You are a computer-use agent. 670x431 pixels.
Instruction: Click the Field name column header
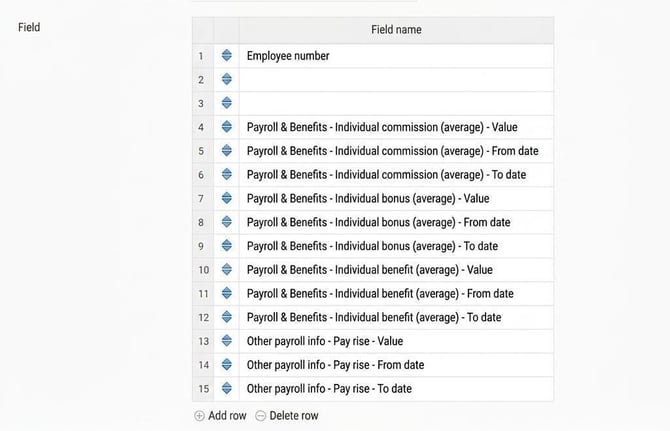396,30
